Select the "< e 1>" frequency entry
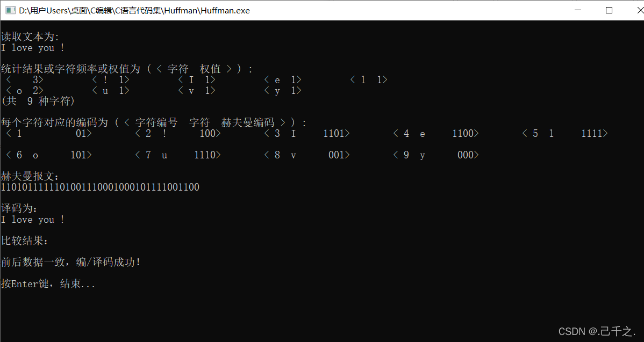Viewport: 644px width, 342px height. point(283,79)
